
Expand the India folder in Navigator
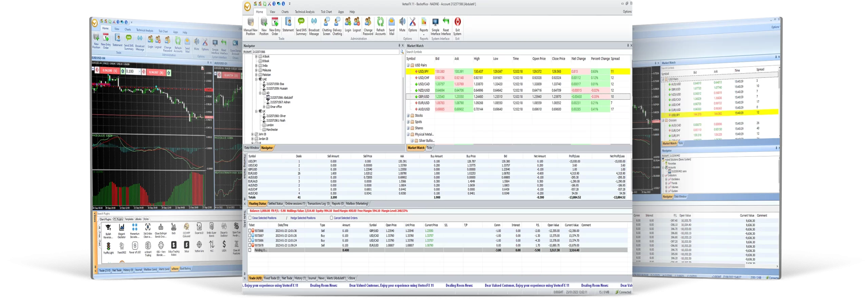point(256,66)
